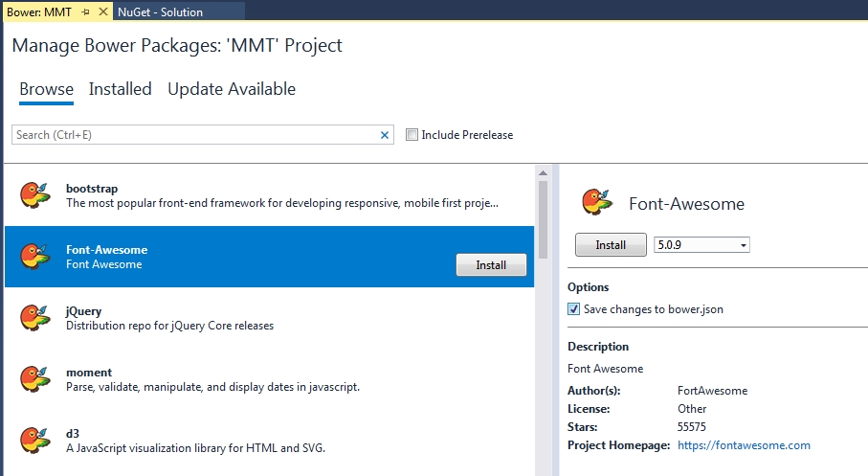Select the Bower: MMT document tab
Screen dimensions: 868x476
point(38,11)
